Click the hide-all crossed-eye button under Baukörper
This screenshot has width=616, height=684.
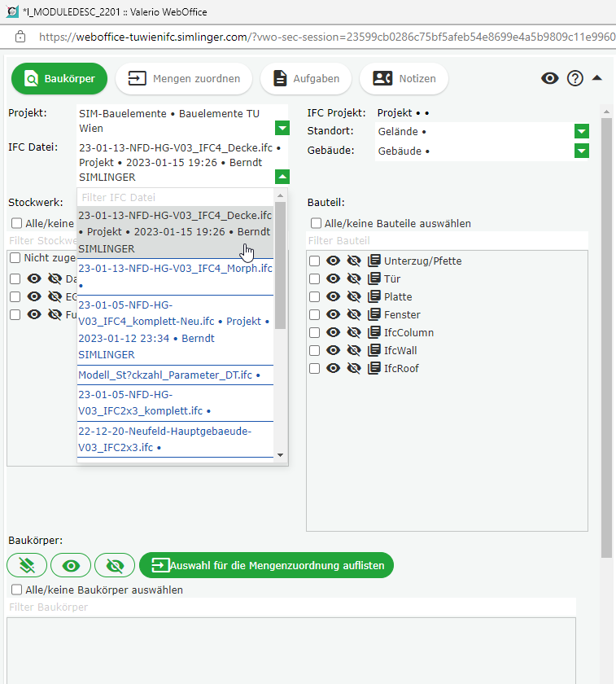(115, 565)
